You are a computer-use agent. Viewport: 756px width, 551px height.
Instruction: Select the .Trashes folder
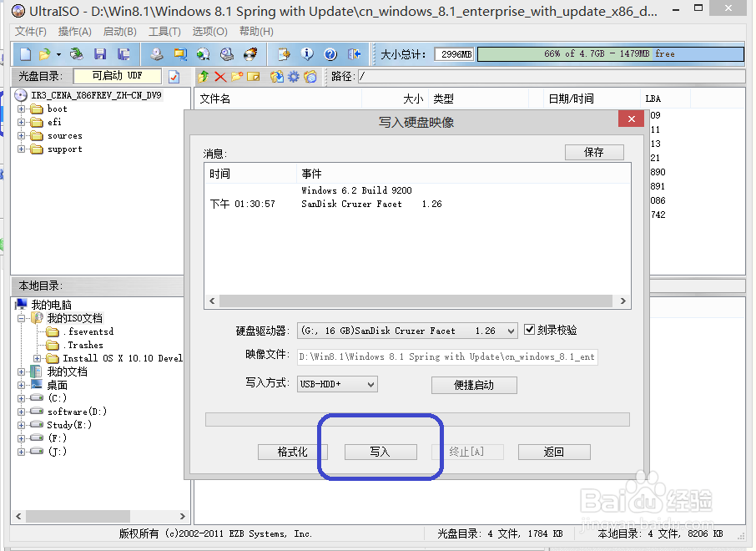coord(83,346)
